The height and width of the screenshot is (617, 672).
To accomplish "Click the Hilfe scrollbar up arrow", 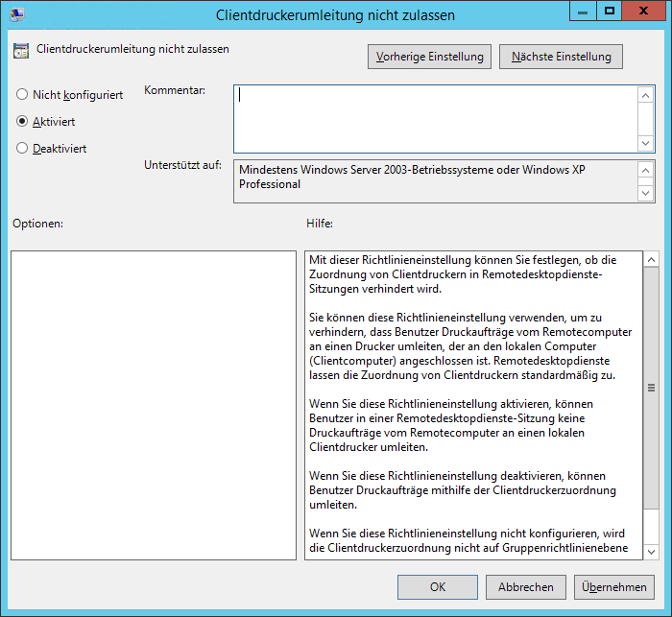I will pos(651,260).
